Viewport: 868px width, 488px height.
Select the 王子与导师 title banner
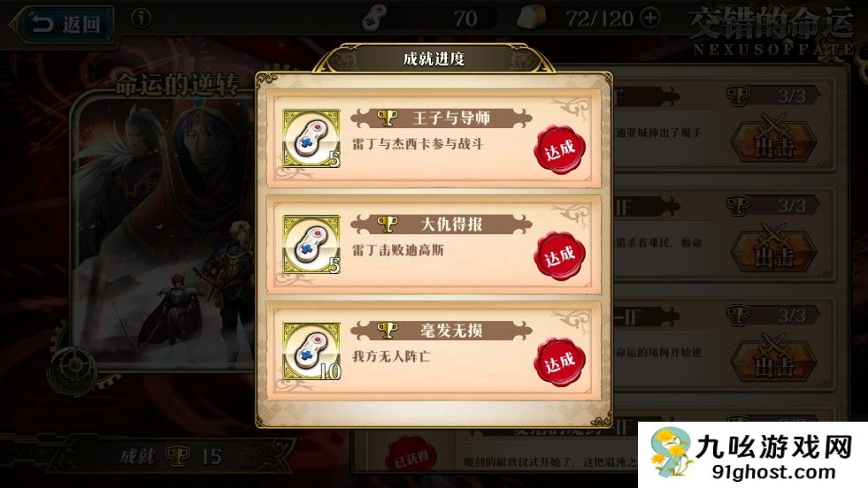click(442, 118)
